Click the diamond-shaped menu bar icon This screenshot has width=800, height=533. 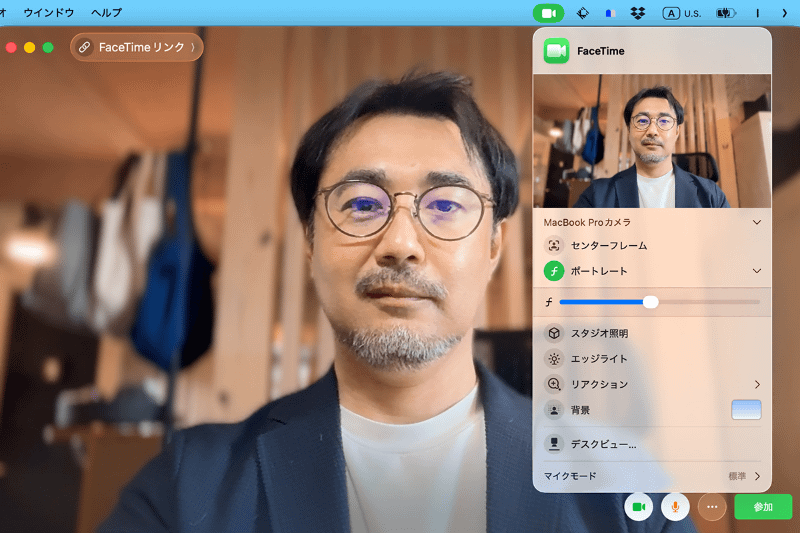click(x=583, y=13)
